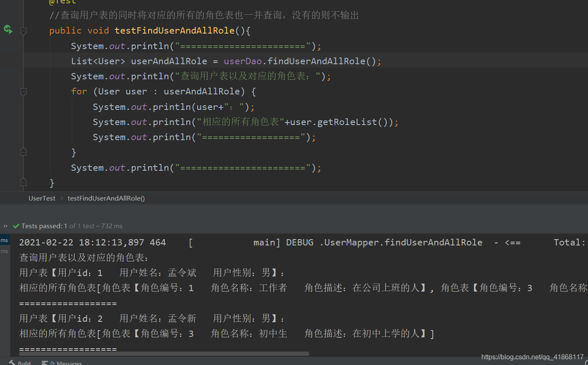This screenshot has width=588, height=365.
Task: Collapse the testFindUserAndAllRole method fold marker
Action: (x=24, y=31)
